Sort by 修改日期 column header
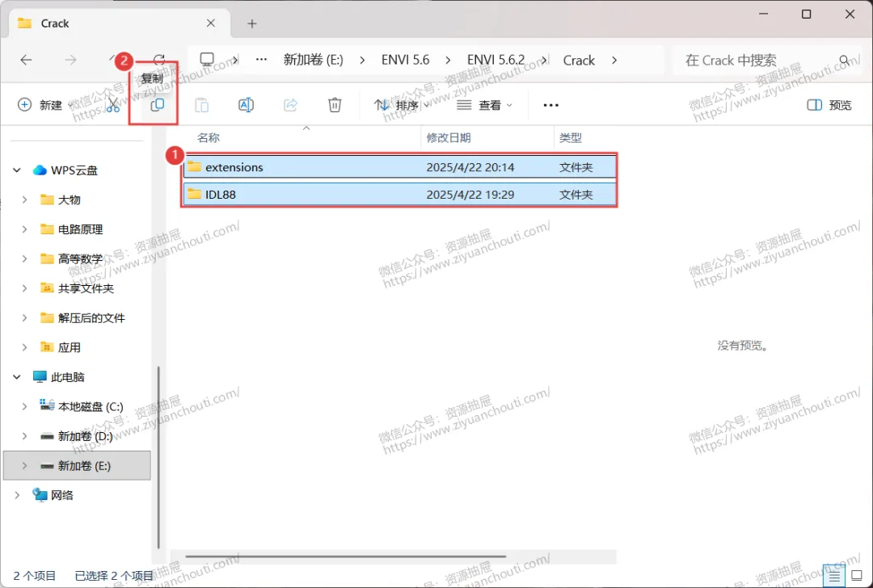 coord(449,138)
